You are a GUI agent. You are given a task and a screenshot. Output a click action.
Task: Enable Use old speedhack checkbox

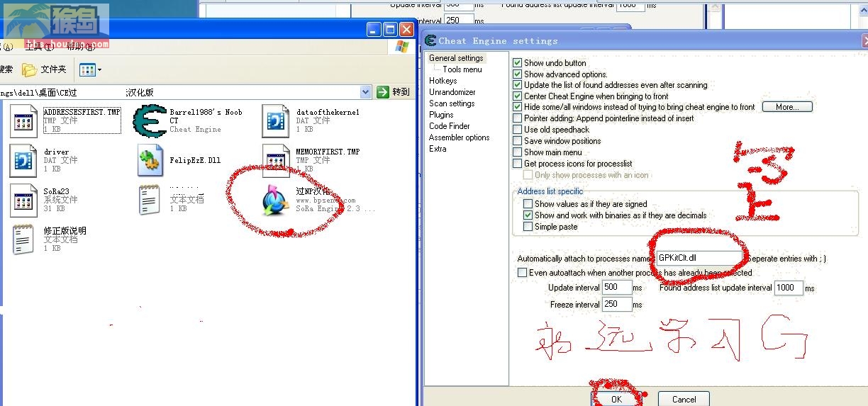click(x=518, y=130)
